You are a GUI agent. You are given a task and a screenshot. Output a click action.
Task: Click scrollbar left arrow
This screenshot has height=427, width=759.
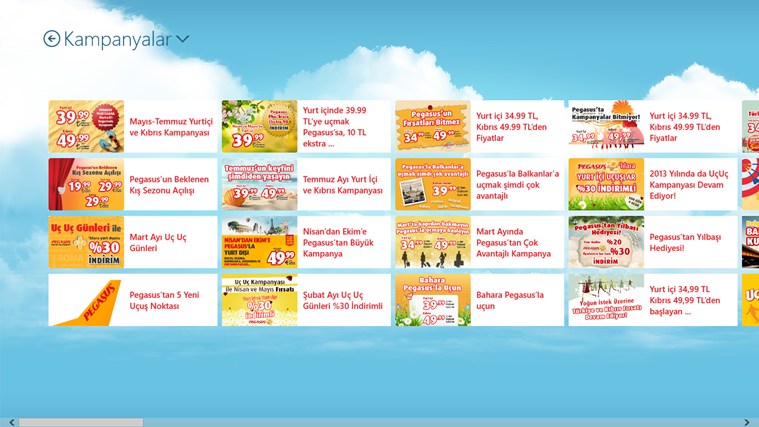coord(12,423)
